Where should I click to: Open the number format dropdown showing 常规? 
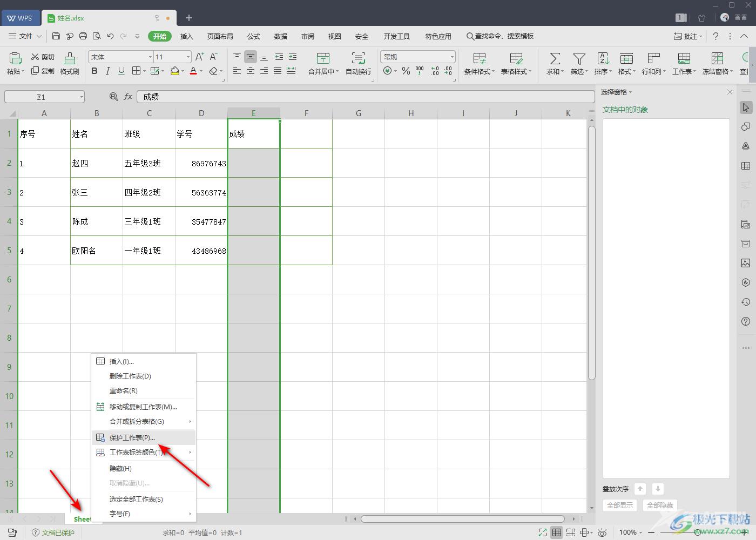[452, 57]
